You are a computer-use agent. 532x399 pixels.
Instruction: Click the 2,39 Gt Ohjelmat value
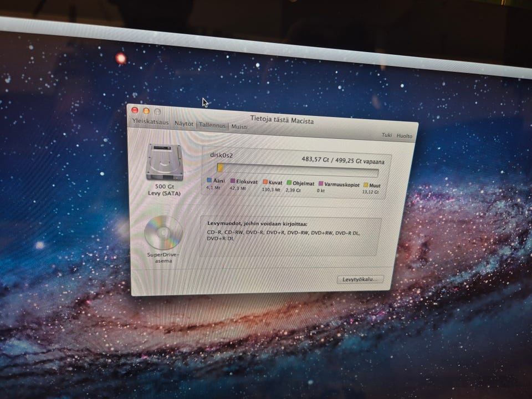pyautogui.click(x=293, y=190)
